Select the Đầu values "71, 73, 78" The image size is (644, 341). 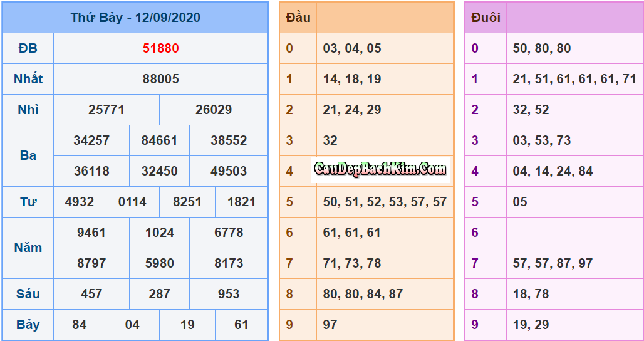352,263
